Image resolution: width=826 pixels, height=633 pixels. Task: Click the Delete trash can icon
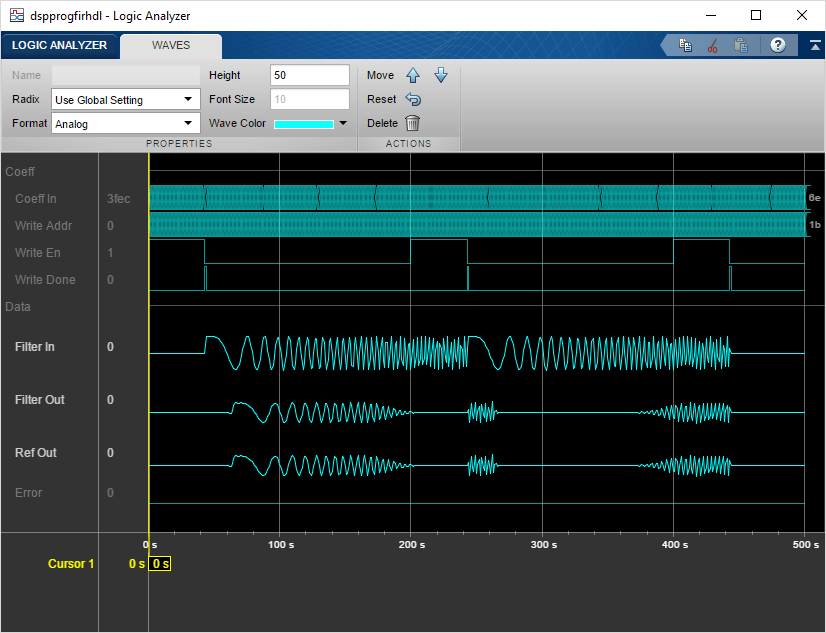pos(412,124)
